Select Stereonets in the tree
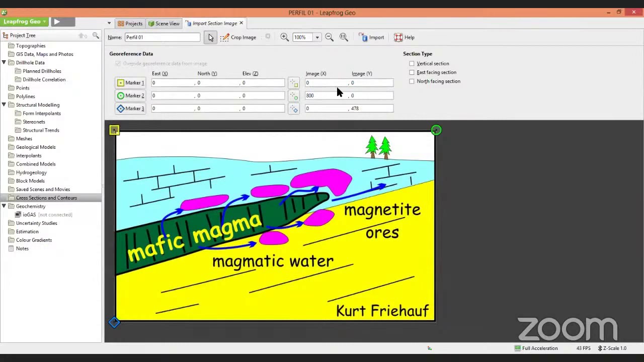This screenshot has width=644, height=362. click(x=34, y=122)
